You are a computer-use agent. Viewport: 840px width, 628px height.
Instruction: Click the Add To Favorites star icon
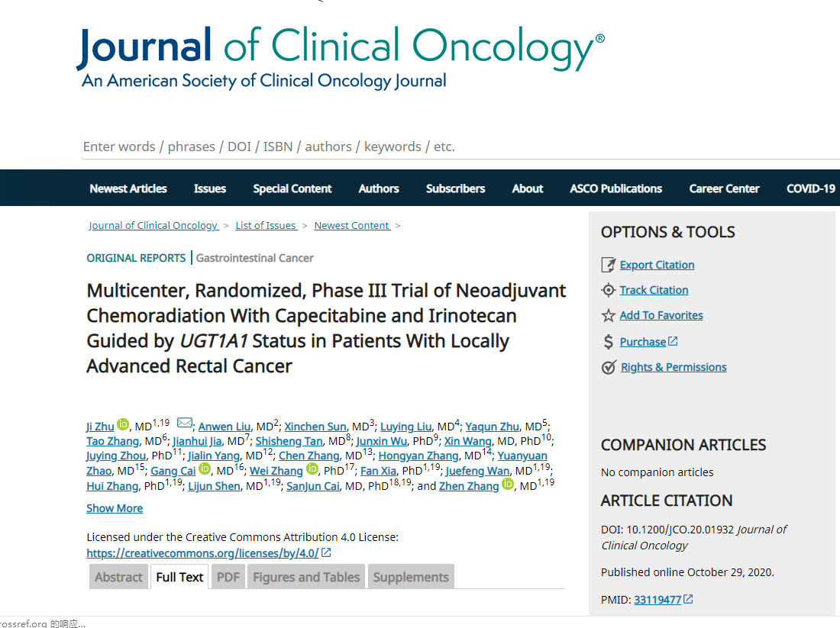(608, 315)
